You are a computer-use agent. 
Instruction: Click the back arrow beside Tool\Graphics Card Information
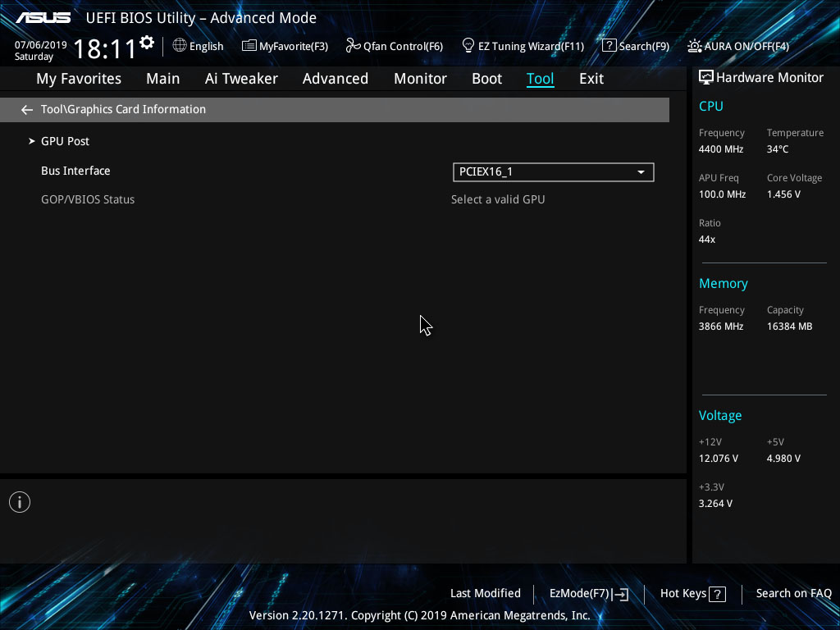[x=27, y=110]
